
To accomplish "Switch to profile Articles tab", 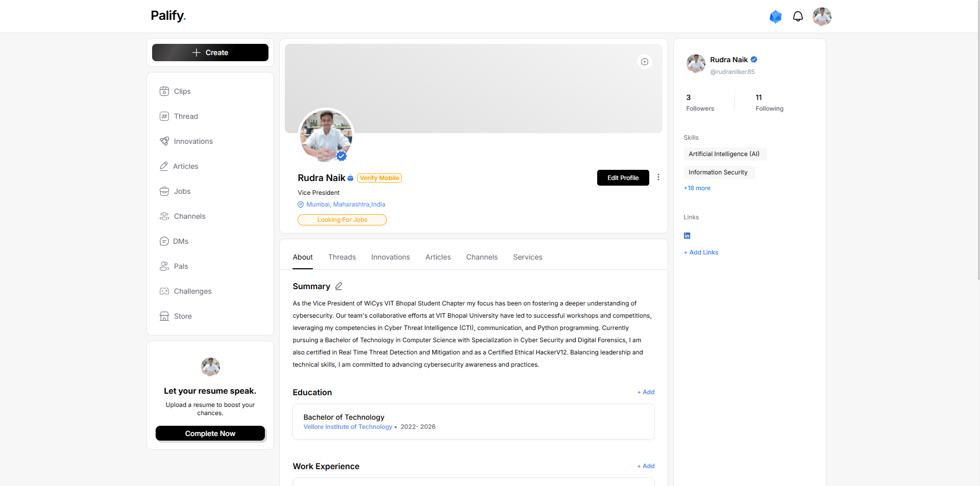I will (x=438, y=257).
